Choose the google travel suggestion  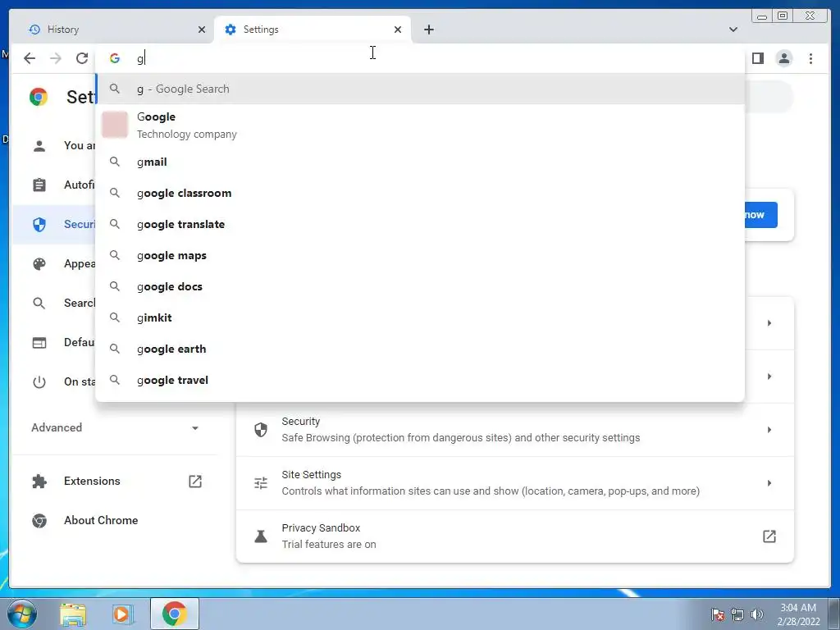(420, 380)
